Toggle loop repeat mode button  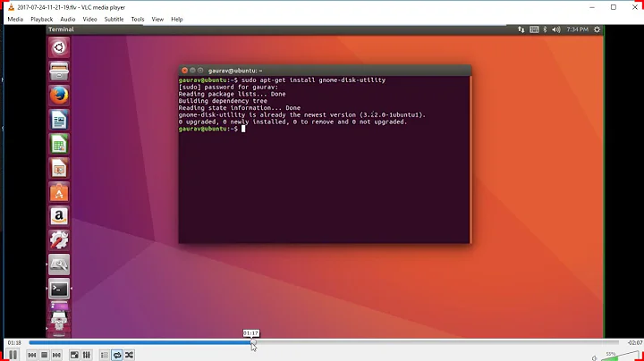(117, 355)
